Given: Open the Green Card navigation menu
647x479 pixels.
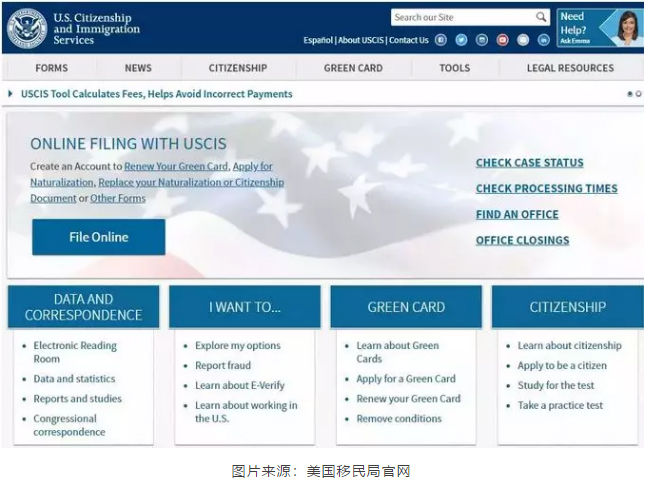Looking at the screenshot, I should 353,68.
